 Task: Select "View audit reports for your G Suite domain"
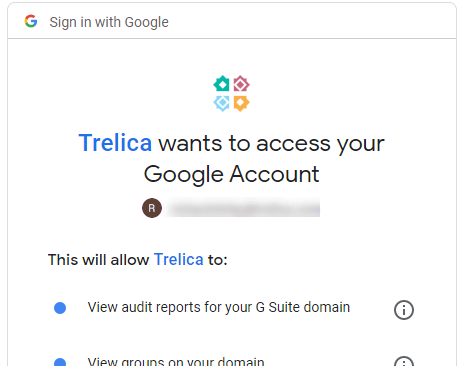coord(219,307)
